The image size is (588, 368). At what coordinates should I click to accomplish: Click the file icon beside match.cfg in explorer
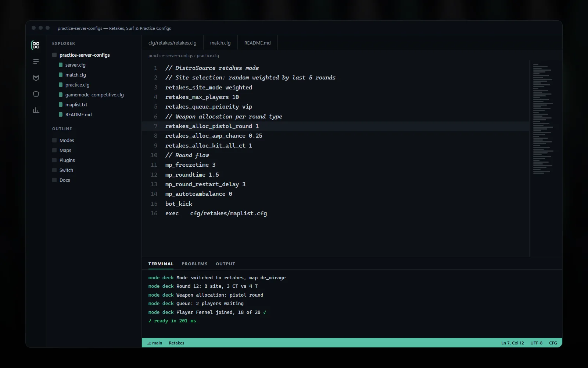61,75
